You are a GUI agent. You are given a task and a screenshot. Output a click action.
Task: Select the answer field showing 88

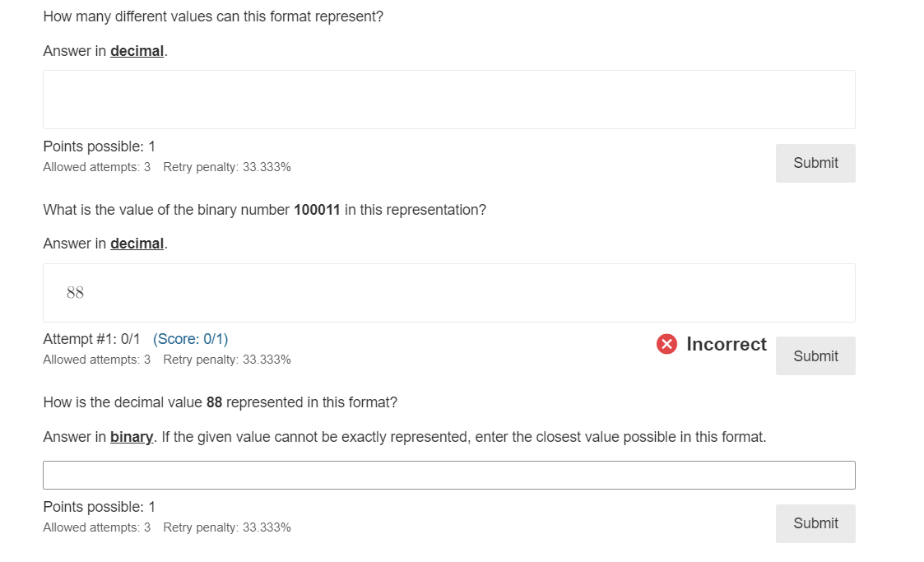(448, 291)
